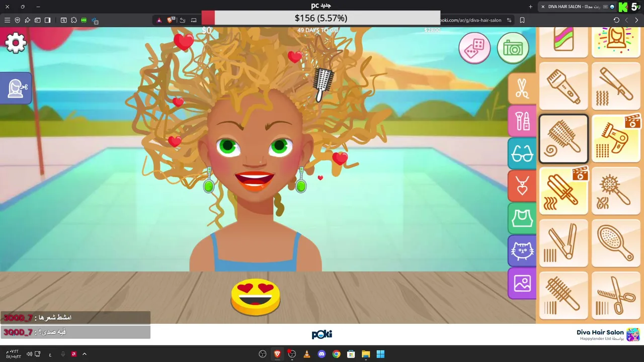The height and width of the screenshot is (362, 644).
Task: Select the woman hairstyle preset tool
Action: (616, 42)
